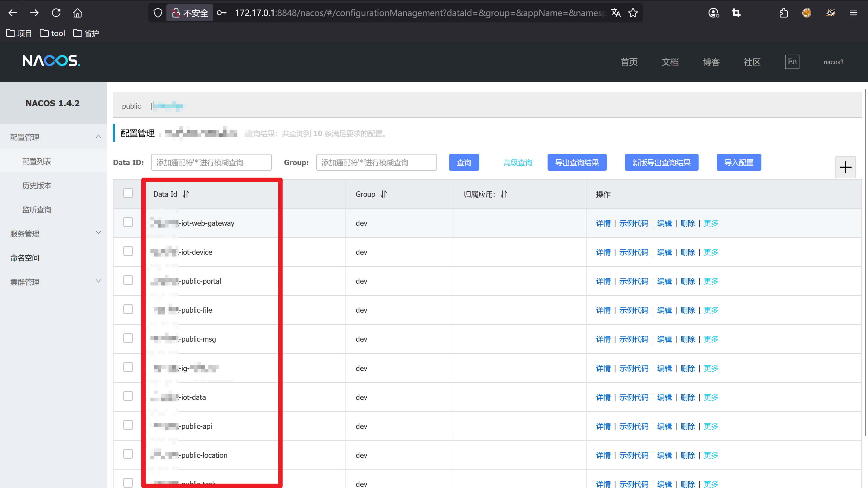Viewport: 868px width, 488px height.
Task: Click 编辑 link for iot-device row
Action: 664,252
